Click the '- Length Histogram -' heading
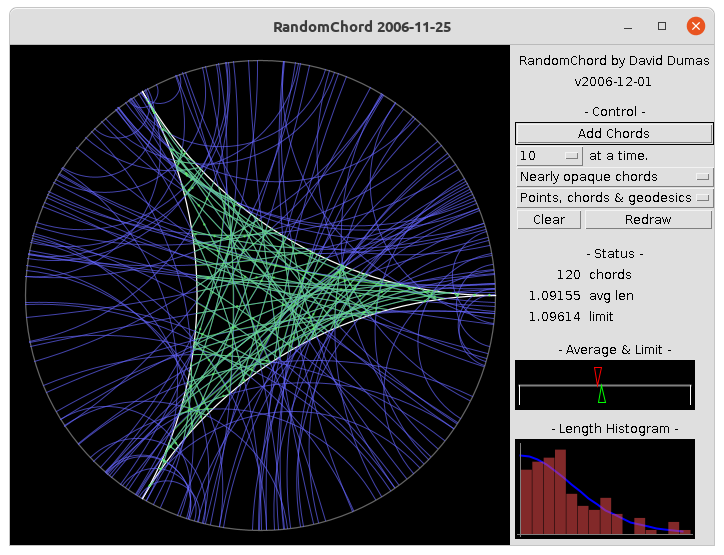This screenshot has height=555, width=724. click(615, 429)
